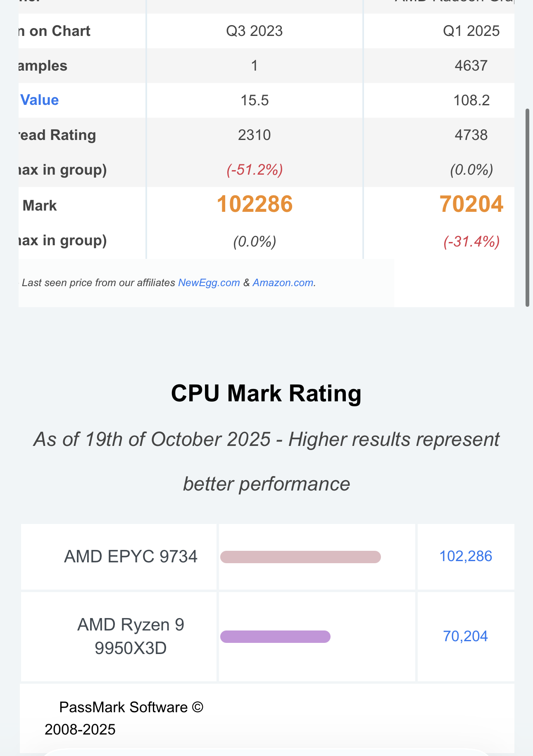The height and width of the screenshot is (756, 533).
Task: Click the purple Ryzen 9 9950X3D bar
Action: click(275, 637)
